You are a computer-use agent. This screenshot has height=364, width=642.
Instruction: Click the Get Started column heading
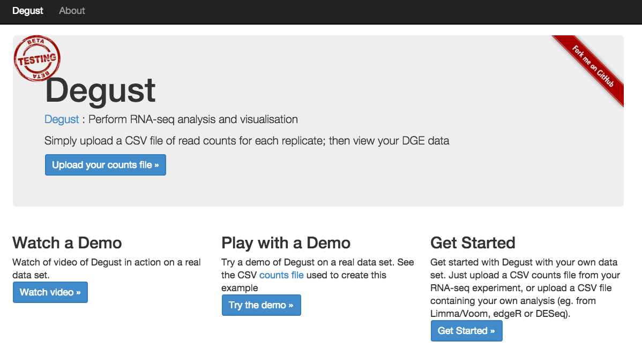click(x=473, y=243)
